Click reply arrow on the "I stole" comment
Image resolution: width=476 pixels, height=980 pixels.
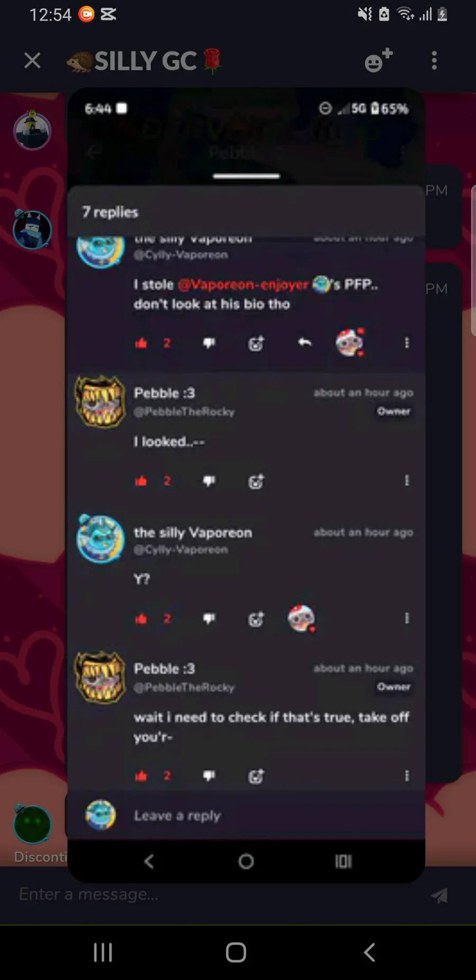tap(305, 342)
